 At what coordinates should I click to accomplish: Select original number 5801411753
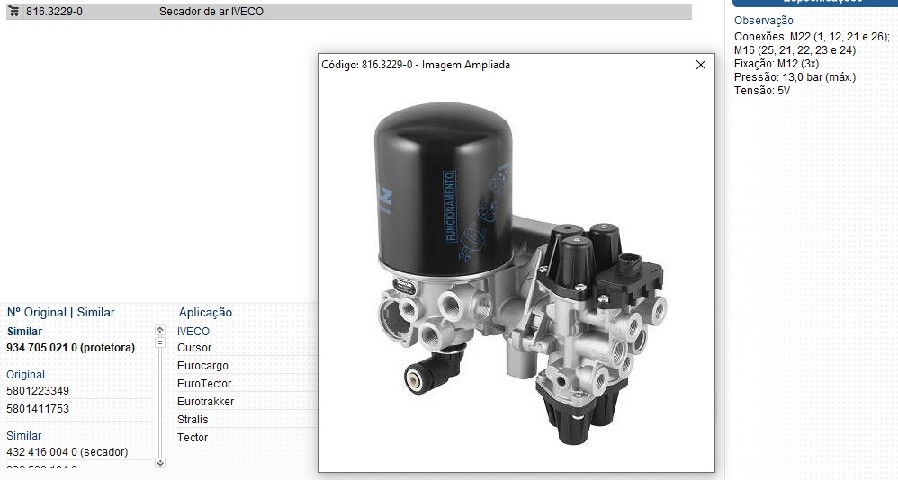pyautogui.click(x=38, y=408)
